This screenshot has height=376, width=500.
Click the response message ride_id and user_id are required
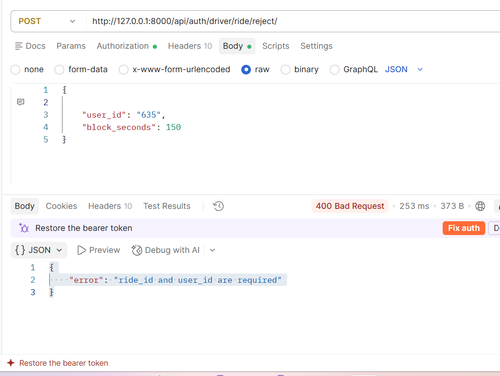pyautogui.click(x=198, y=280)
